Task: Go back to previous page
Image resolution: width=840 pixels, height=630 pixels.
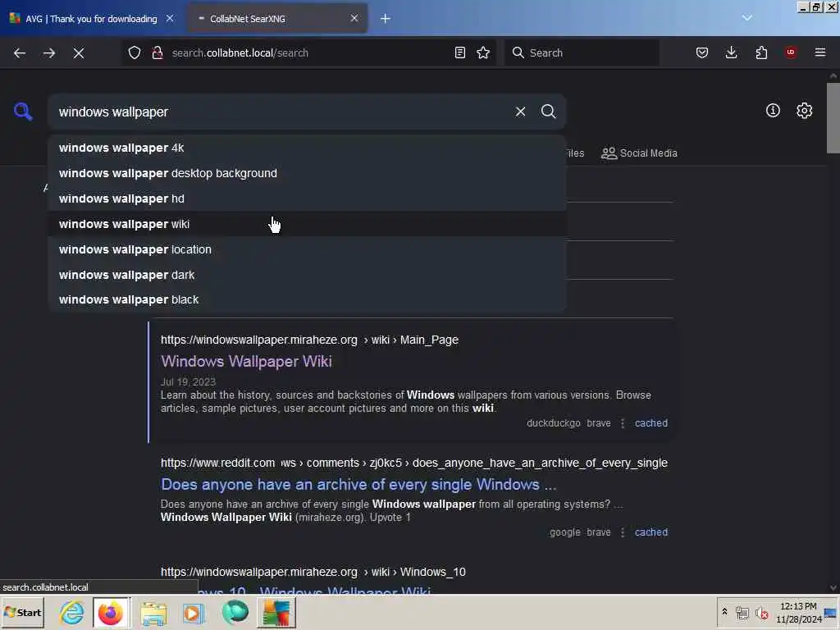Action: click(x=20, y=52)
